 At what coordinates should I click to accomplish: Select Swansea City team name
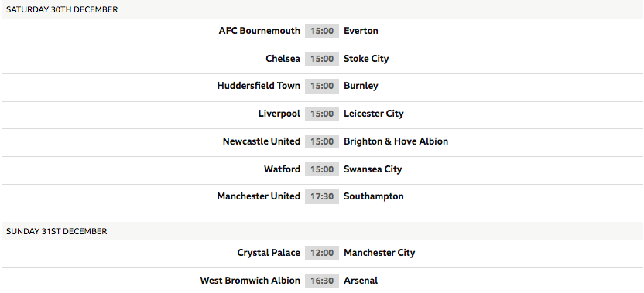pyautogui.click(x=372, y=169)
